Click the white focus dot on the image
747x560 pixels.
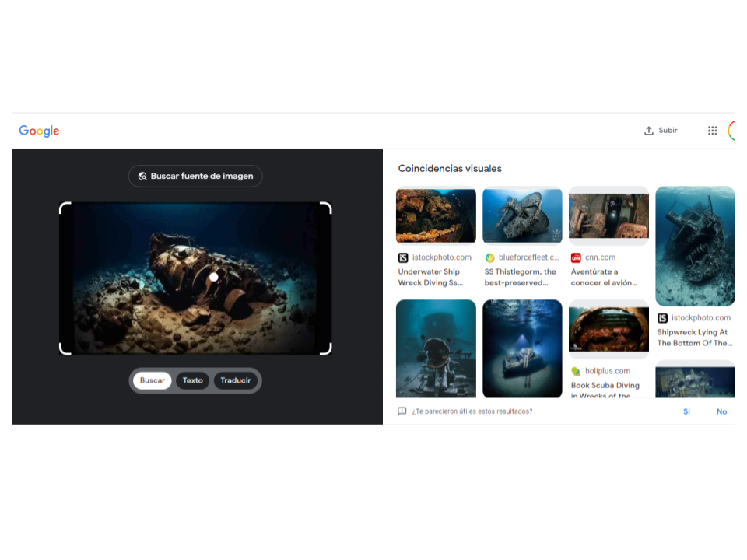(x=214, y=277)
